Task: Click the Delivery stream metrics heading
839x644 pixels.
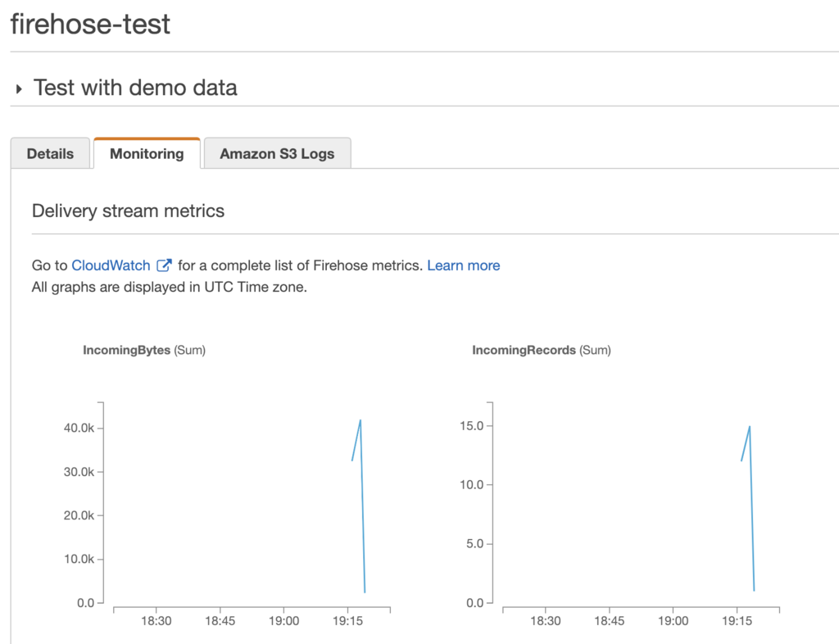Action: click(x=128, y=211)
